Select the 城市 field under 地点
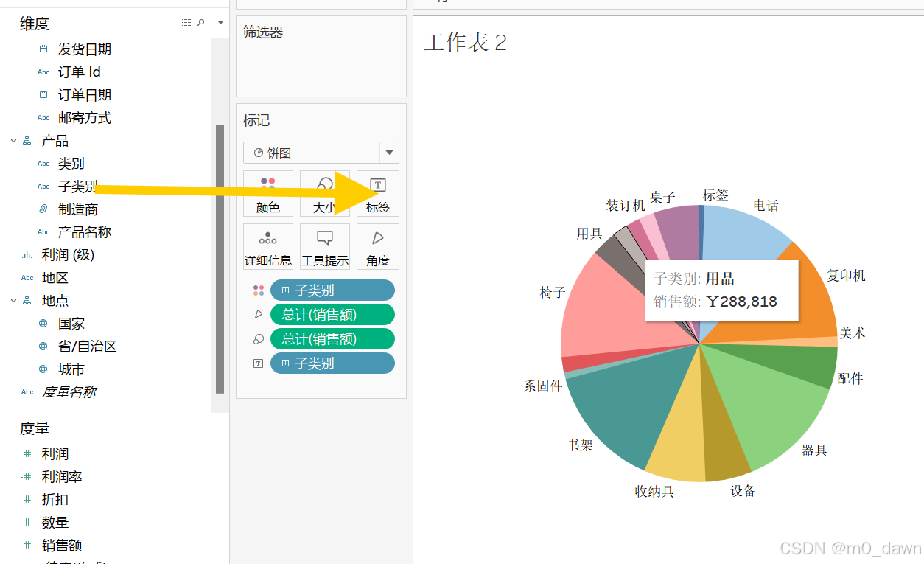This screenshot has height=564, width=924. [71, 369]
